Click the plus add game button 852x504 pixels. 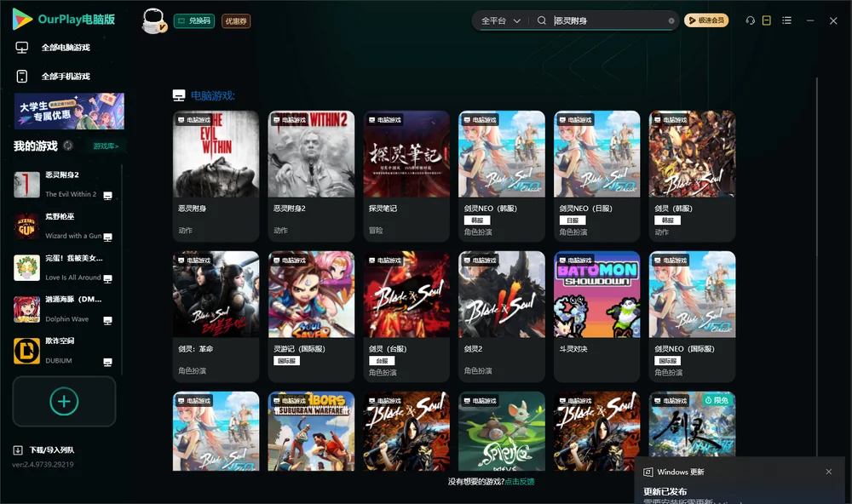click(x=64, y=401)
